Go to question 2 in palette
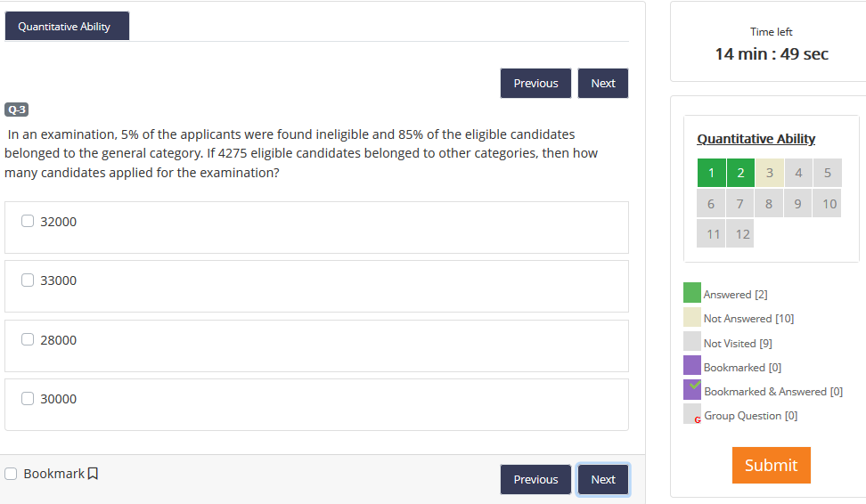This screenshot has width=866, height=504. tap(740, 173)
